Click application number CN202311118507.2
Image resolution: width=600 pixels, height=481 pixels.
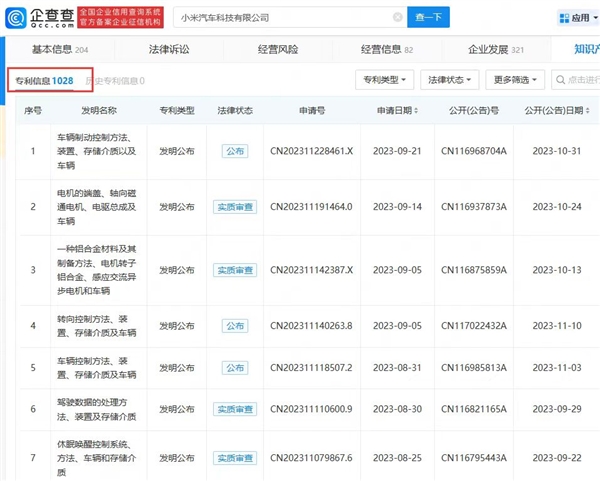(311, 368)
